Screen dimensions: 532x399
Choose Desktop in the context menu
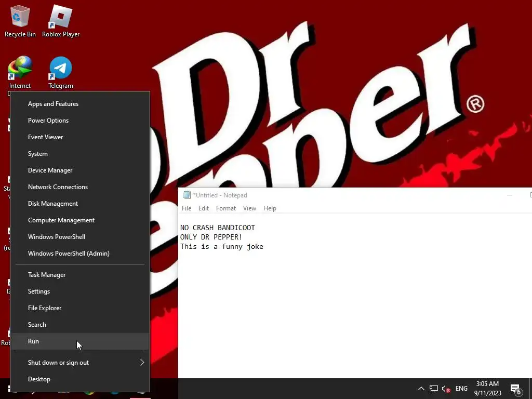tap(80, 379)
